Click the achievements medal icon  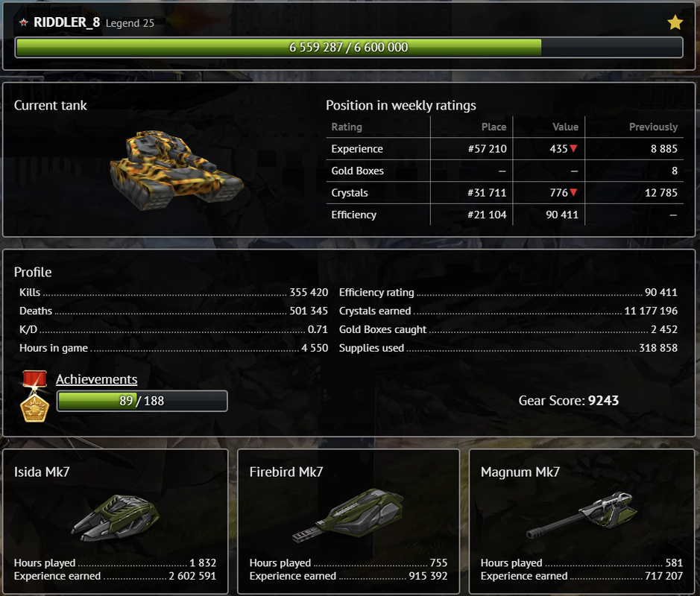(x=35, y=396)
